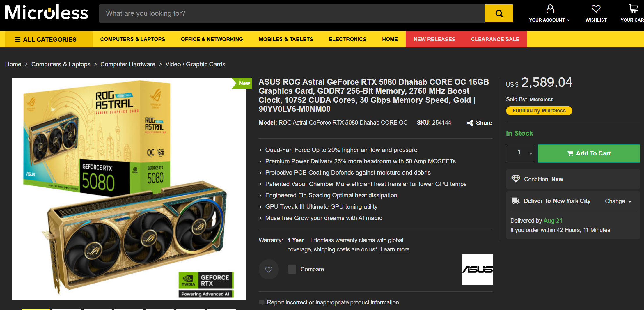Click the Add To Cart button
Image resolution: width=644 pixels, height=310 pixels.
(x=589, y=153)
